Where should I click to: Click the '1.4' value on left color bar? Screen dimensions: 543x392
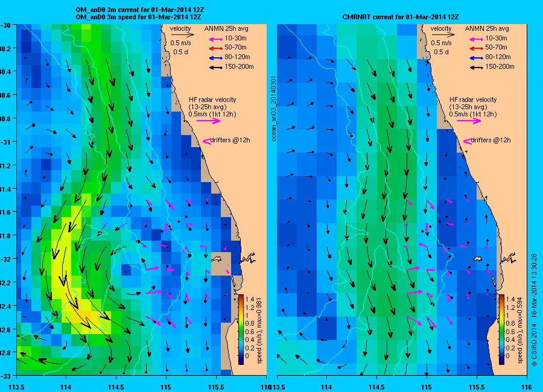[x=250, y=299]
